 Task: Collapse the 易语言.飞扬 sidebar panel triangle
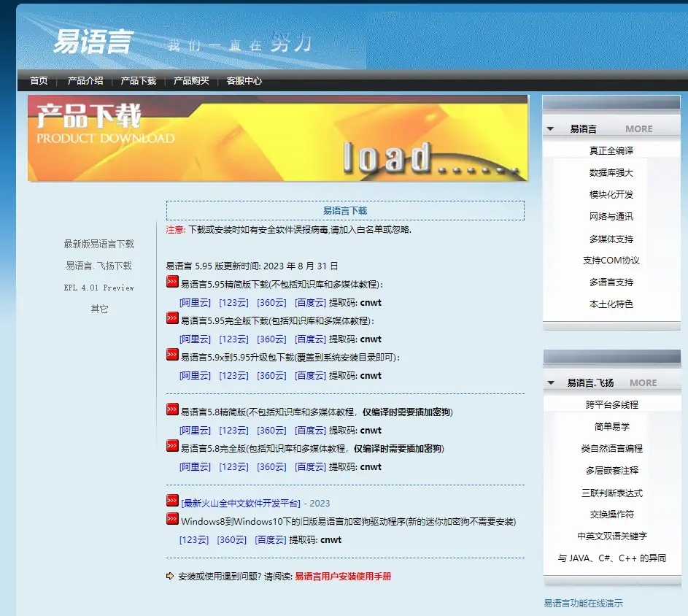tap(551, 383)
